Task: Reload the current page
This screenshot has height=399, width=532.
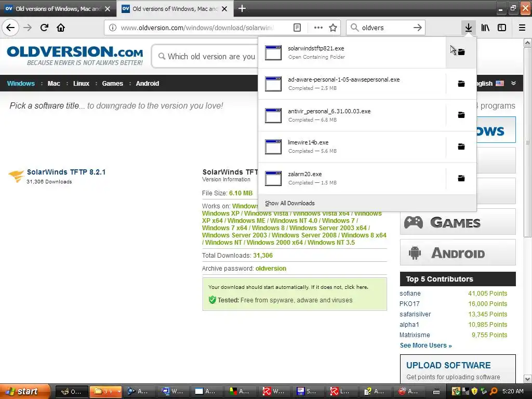Action: click(x=44, y=28)
